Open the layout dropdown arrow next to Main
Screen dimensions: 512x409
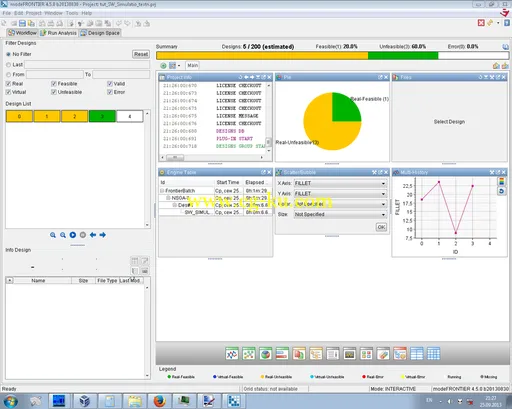(x=179, y=66)
